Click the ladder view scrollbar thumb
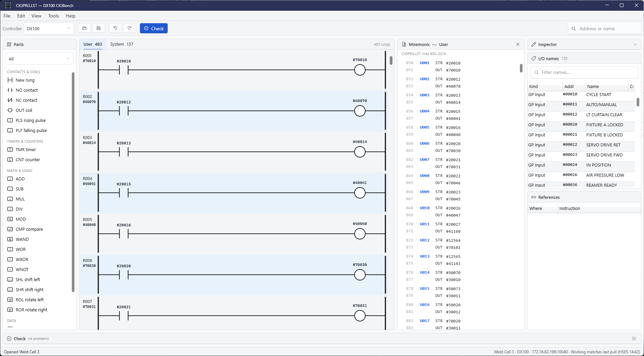644x356 pixels. [391, 60]
